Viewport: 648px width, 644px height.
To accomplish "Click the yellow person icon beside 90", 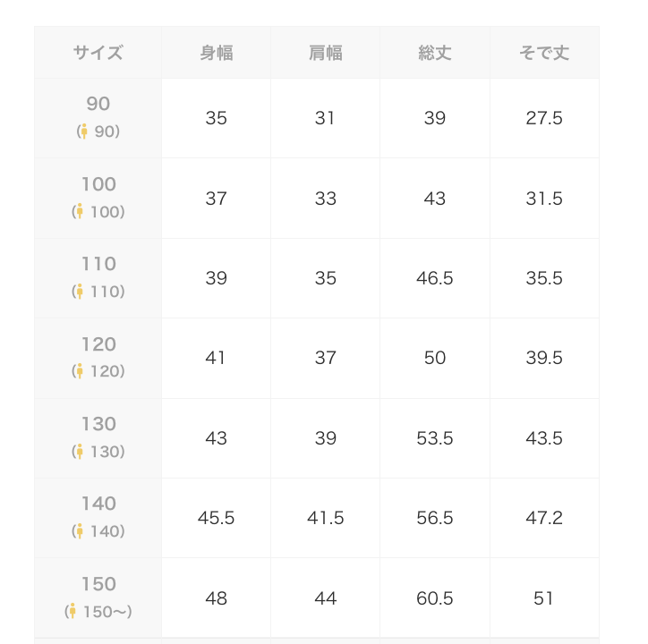I will coord(84,131).
